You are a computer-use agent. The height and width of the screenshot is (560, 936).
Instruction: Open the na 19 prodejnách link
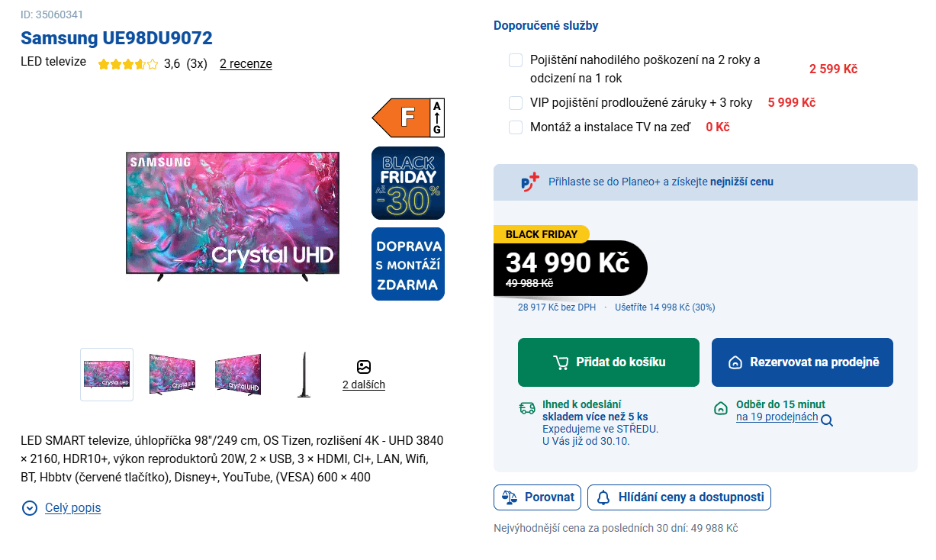[x=777, y=417]
